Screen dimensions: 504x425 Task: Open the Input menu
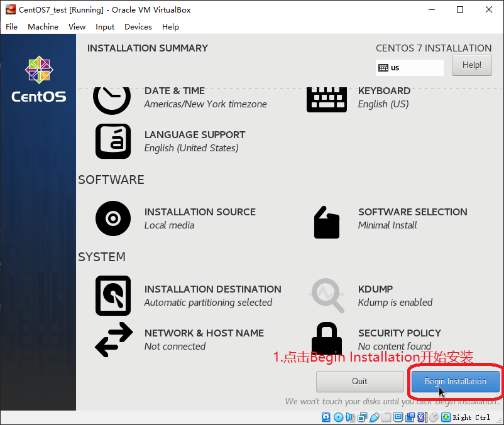tap(105, 26)
